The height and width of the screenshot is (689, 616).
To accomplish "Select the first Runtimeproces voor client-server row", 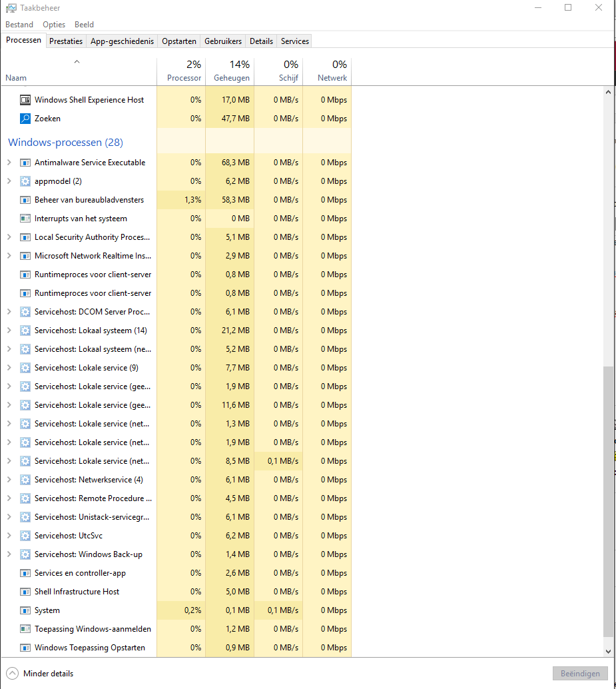I will (x=176, y=275).
